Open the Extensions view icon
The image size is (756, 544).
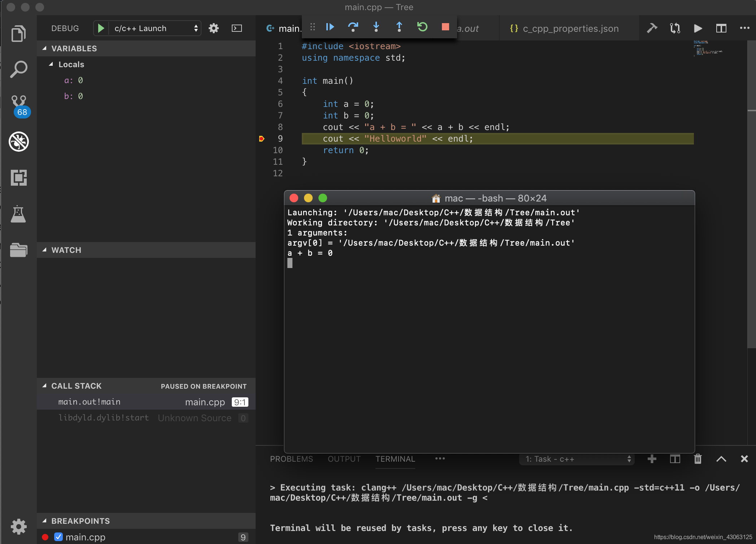[x=18, y=177]
